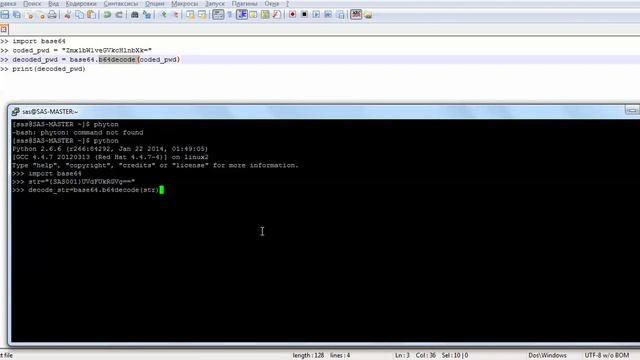Open the Document Map icon
The width and height of the screenshot is (640, 360).
(x=265, y=15)
